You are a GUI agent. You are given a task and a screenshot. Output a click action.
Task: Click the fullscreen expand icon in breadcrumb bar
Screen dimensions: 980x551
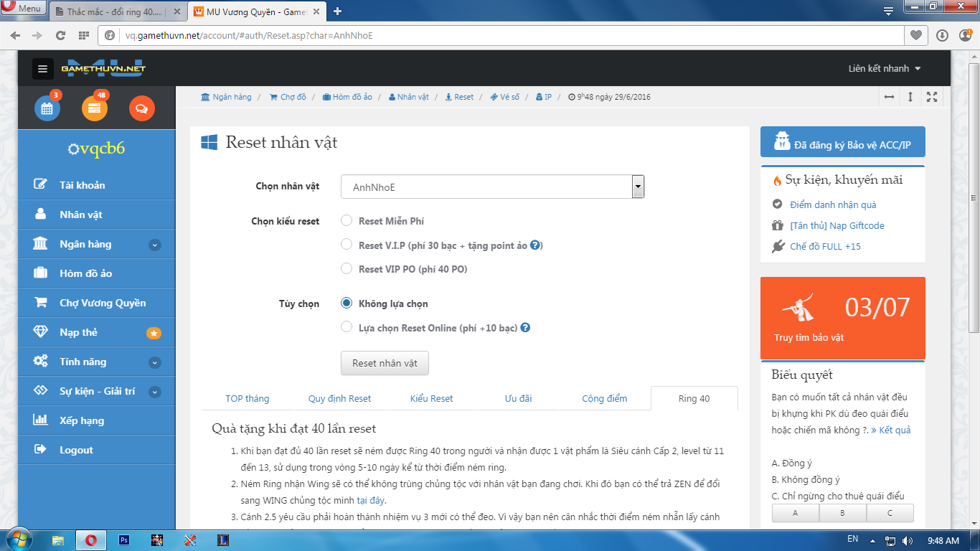pyautogui.click(x=932, y=97)
